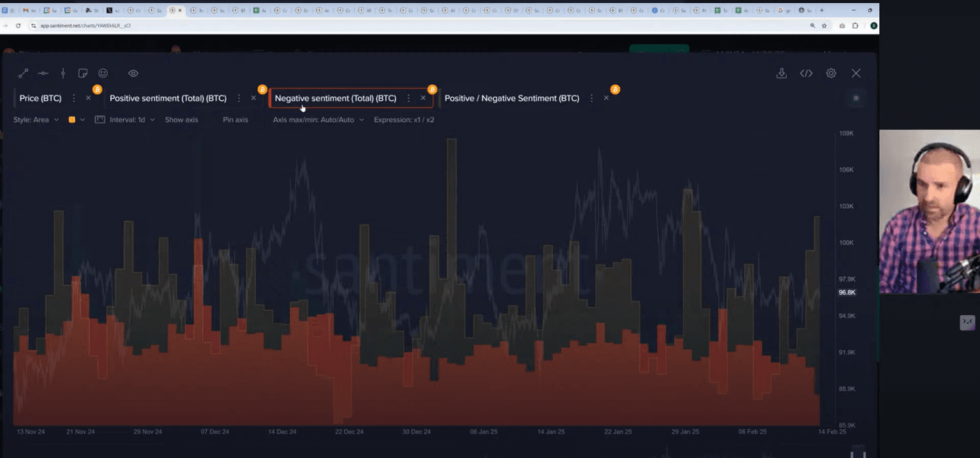Add a sticky note to chart
The width and height of the screenshot is (980, 458).
click(x=83, y=73)
